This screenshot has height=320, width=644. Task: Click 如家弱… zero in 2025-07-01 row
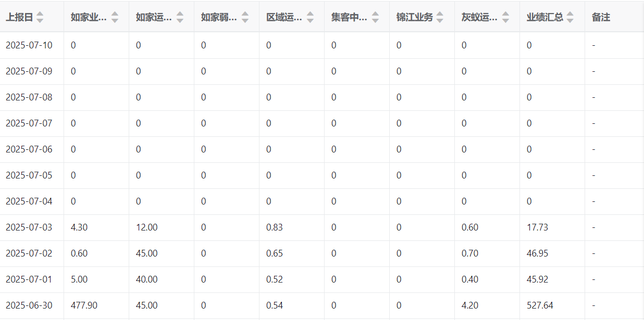204,279
